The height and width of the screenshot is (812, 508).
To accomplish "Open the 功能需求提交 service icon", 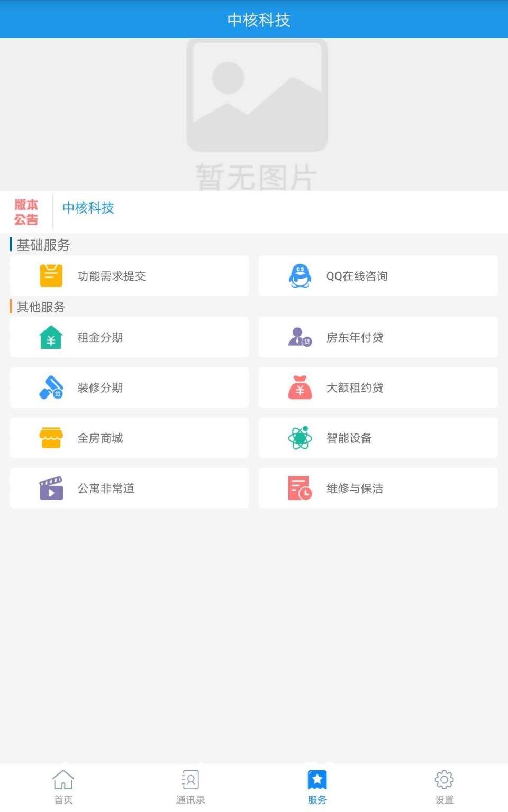I will [50, 275].
